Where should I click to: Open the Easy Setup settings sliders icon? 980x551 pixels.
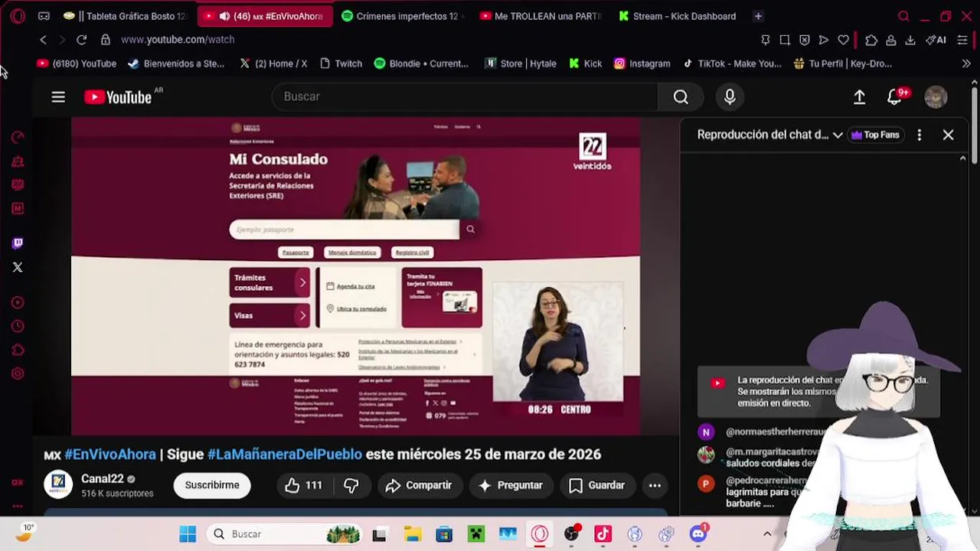[x=962, y=40]
